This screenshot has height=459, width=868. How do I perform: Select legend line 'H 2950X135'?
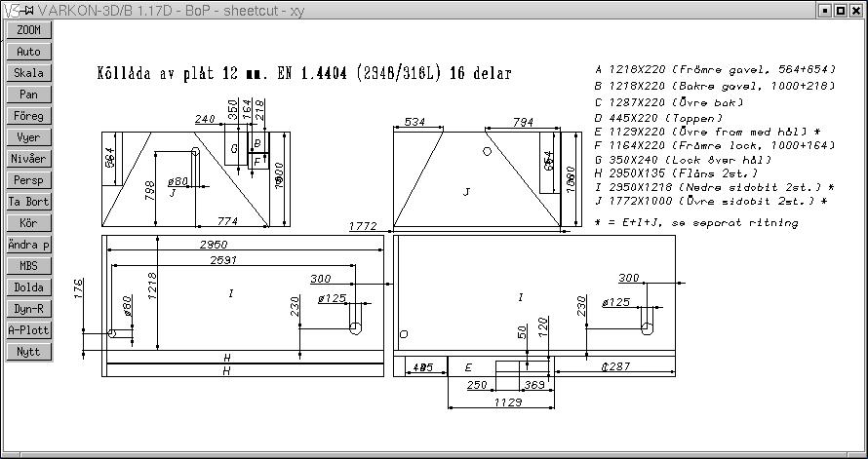[677, 173]
